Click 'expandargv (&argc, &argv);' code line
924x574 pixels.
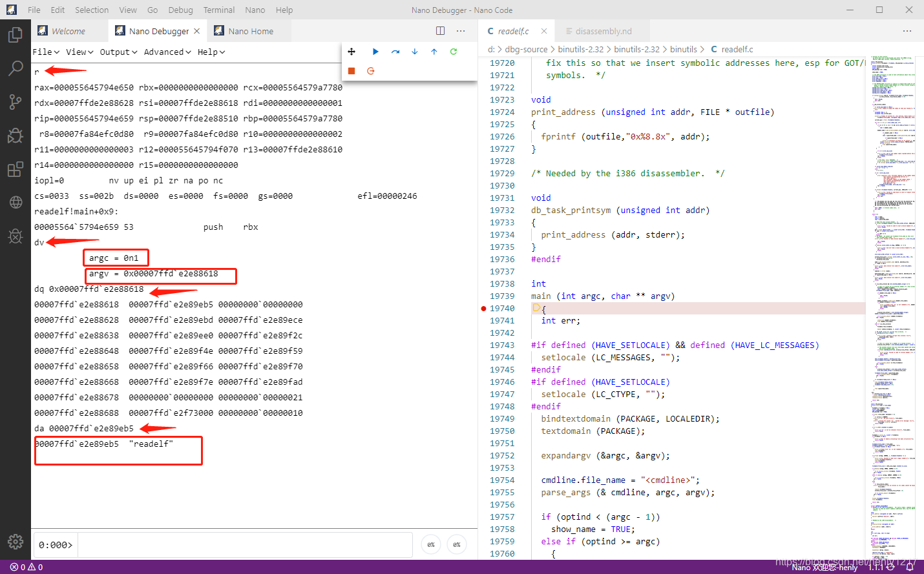point(605,456)
